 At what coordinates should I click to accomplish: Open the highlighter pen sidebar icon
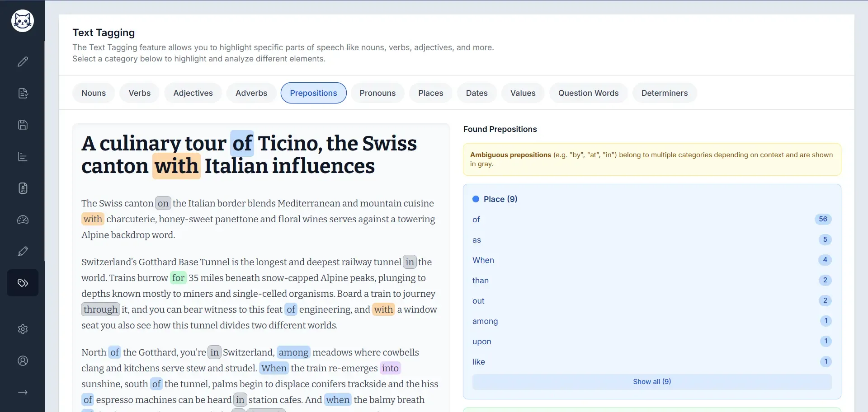pos(23,252)
